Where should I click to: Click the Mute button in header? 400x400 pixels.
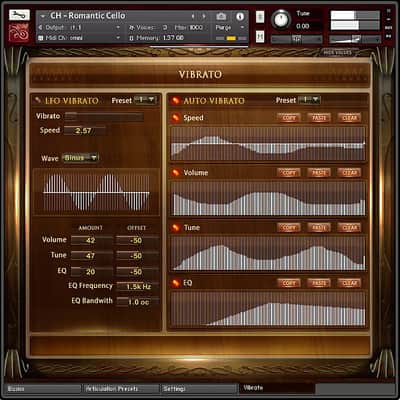coord(260,37)
